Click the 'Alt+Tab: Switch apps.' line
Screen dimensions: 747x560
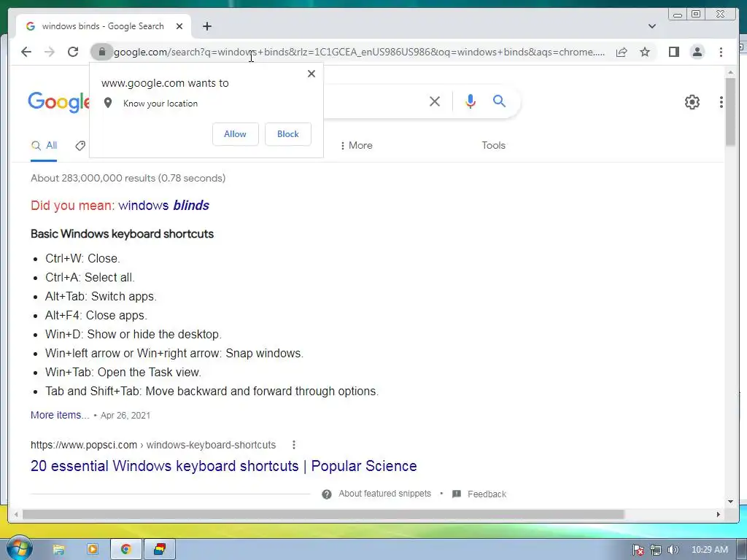tap(101, 296)
